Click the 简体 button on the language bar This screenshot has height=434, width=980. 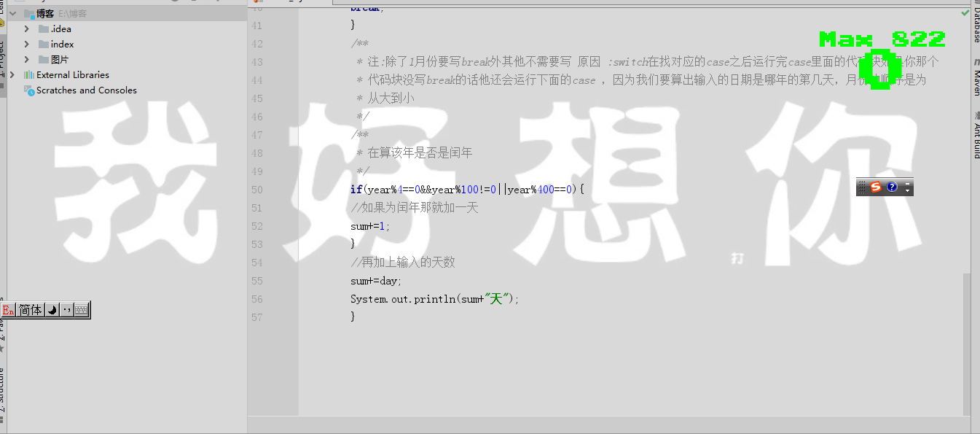click(x=30, y=309)
